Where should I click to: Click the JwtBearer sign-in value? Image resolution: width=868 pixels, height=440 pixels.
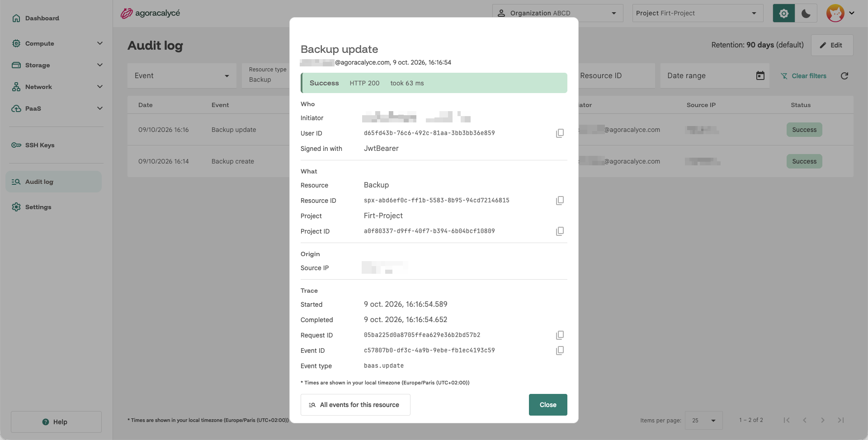coord(381,149)
